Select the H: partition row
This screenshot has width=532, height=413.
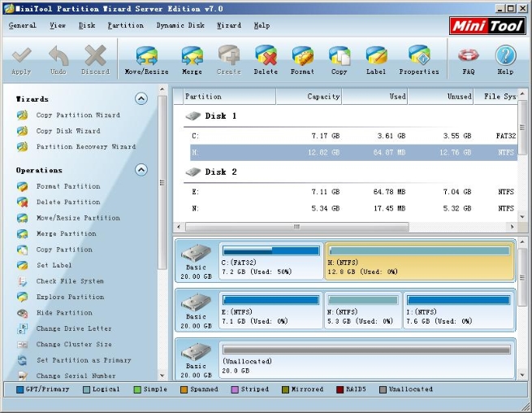(x=353, y=153)
